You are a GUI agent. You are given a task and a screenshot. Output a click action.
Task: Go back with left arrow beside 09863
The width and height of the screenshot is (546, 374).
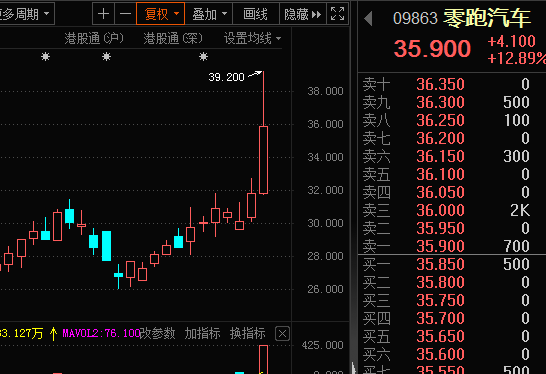[368, 18]
